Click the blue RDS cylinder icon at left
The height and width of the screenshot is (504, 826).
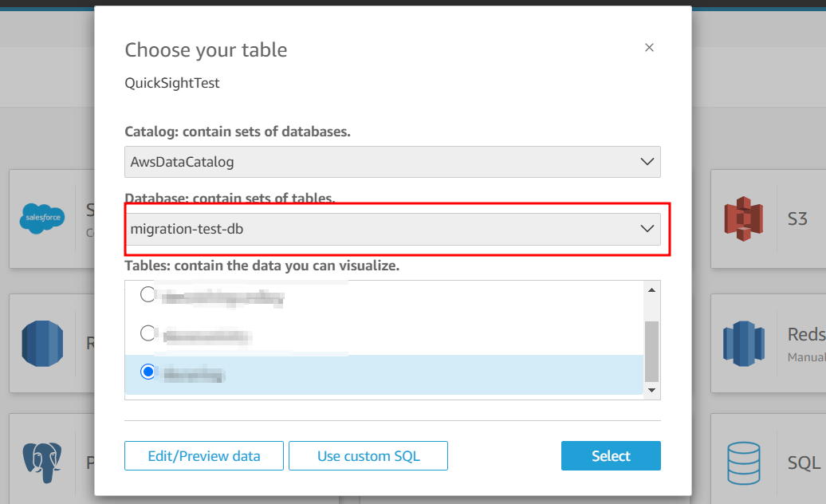[x=42, y=344]
